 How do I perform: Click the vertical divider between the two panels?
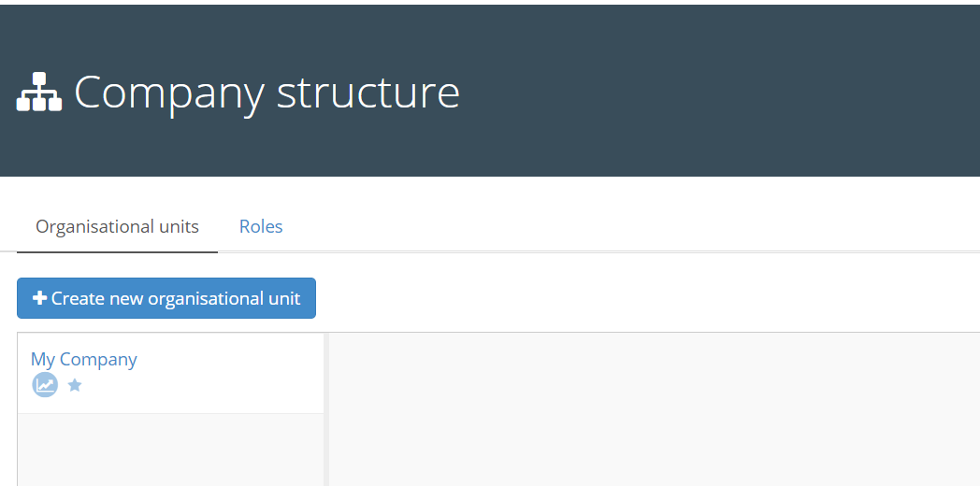[x=326, y=409]
